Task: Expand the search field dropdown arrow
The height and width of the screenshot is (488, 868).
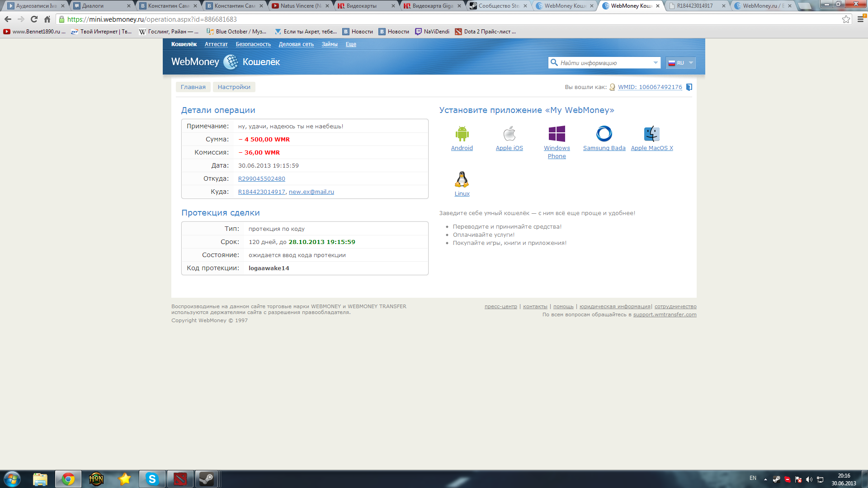Action: coord(656,63)
